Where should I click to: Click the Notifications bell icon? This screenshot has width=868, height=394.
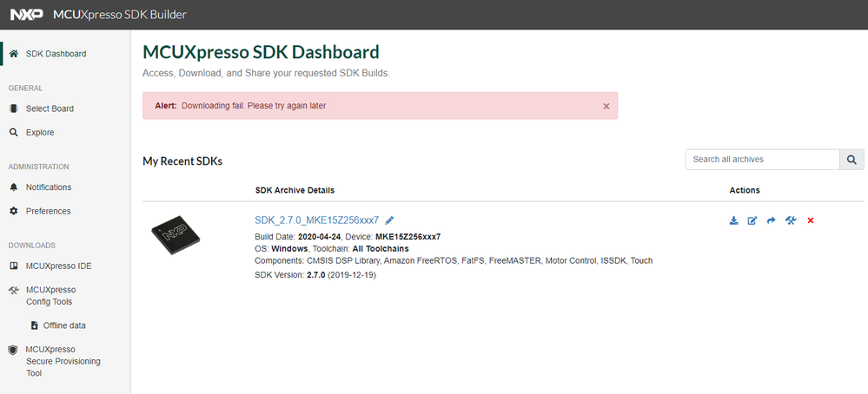click(x=14, y=187)
